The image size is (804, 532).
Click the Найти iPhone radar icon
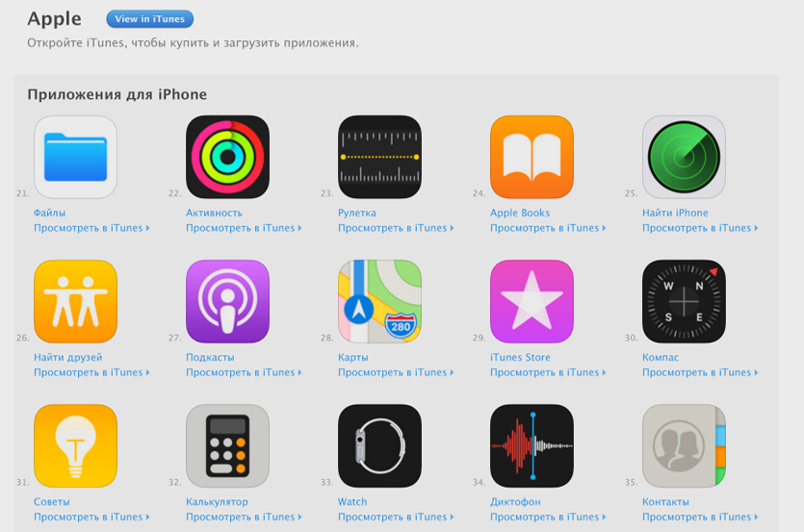[x=684, y=157]
